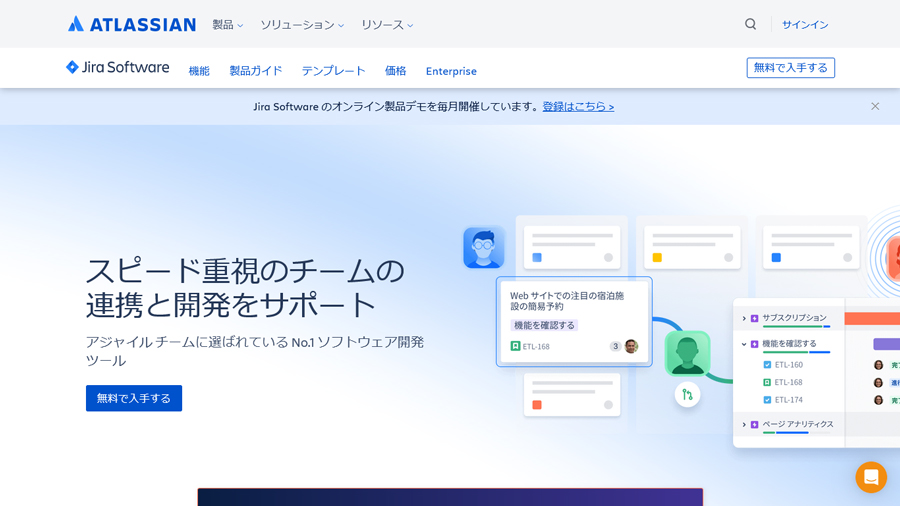
Task: Click the pull request branch icon
Action: pos(687,394)
